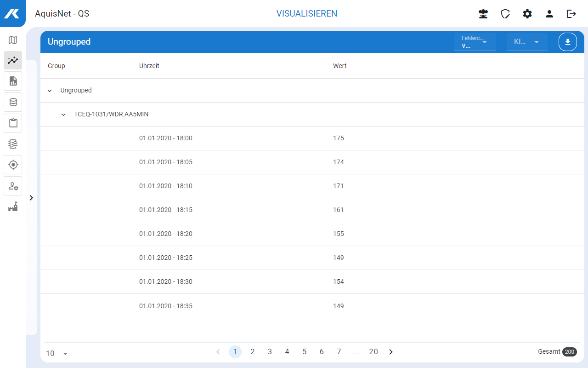Select the line chart visualization icon

13,60
